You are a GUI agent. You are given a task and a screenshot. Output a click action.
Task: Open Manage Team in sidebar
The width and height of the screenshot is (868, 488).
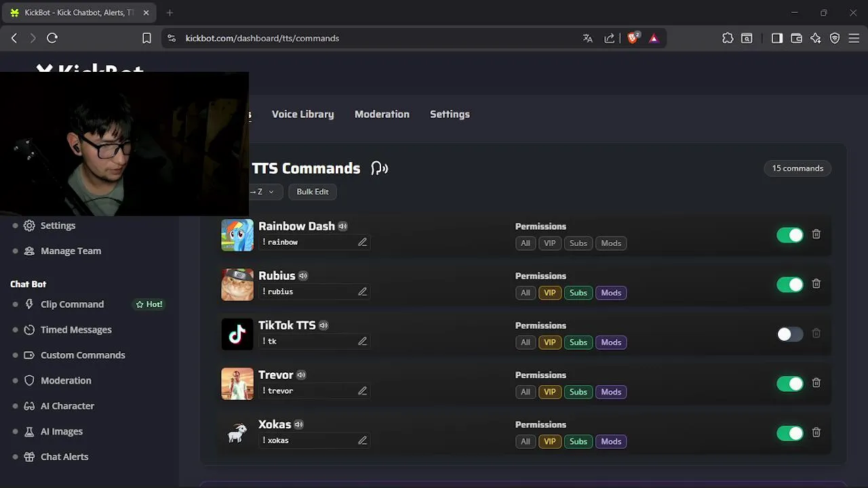[x=71, y=251]
